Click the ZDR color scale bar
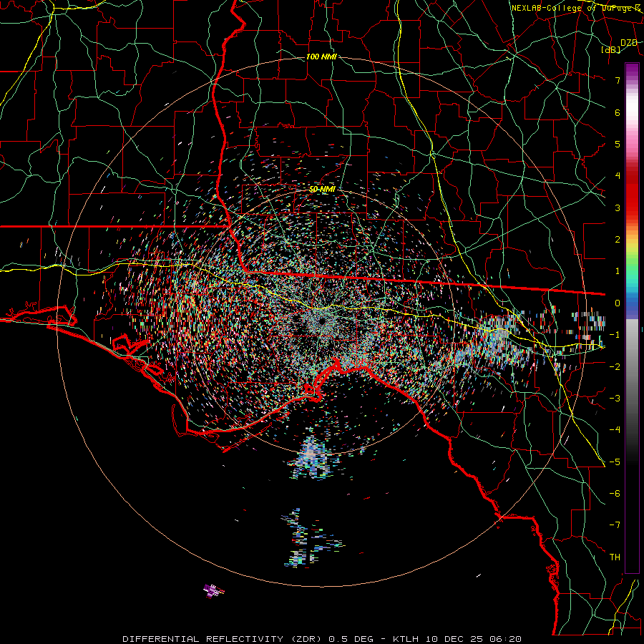Screen dimensions: 644x644 632,318
